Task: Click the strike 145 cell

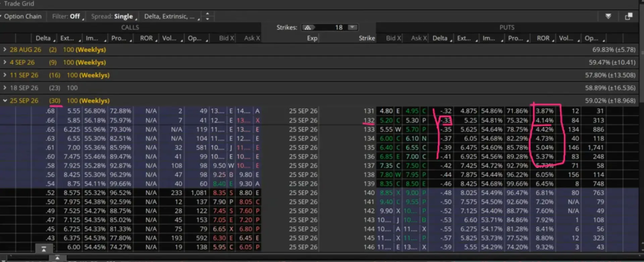Action: pyautogui.click(x=369, y=238)
